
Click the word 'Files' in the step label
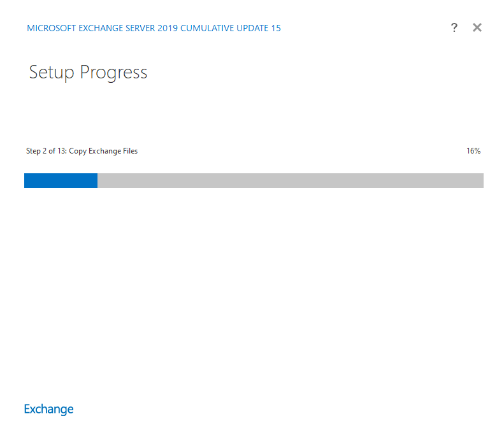point(129,151)
